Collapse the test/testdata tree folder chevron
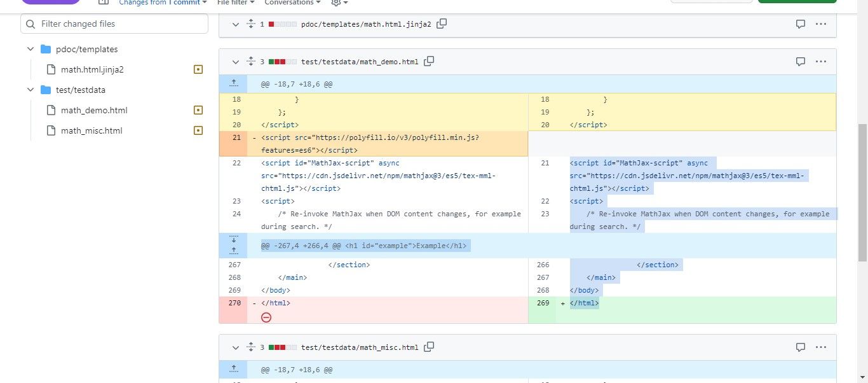 pos(30,90)
